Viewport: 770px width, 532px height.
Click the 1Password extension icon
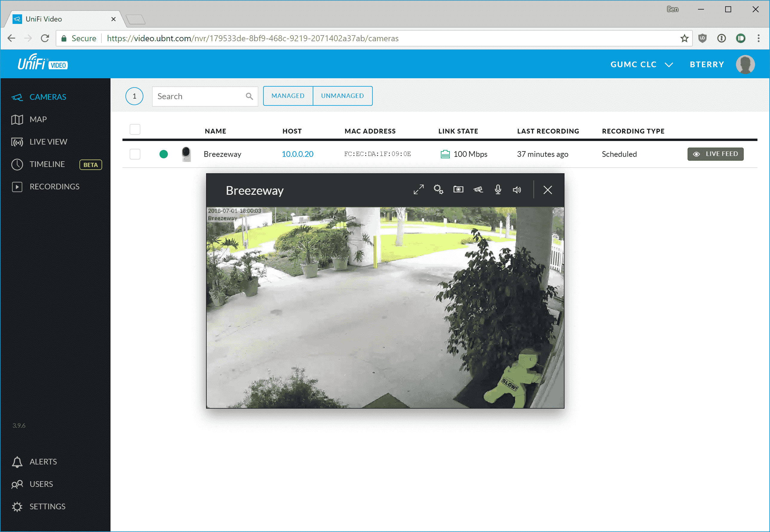point(722,38)
